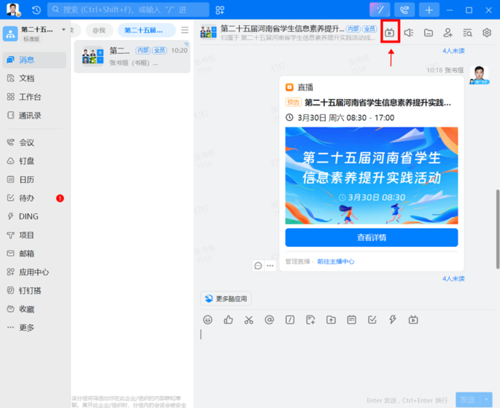Open history clock icon in title bar

[x=36, y=10]
